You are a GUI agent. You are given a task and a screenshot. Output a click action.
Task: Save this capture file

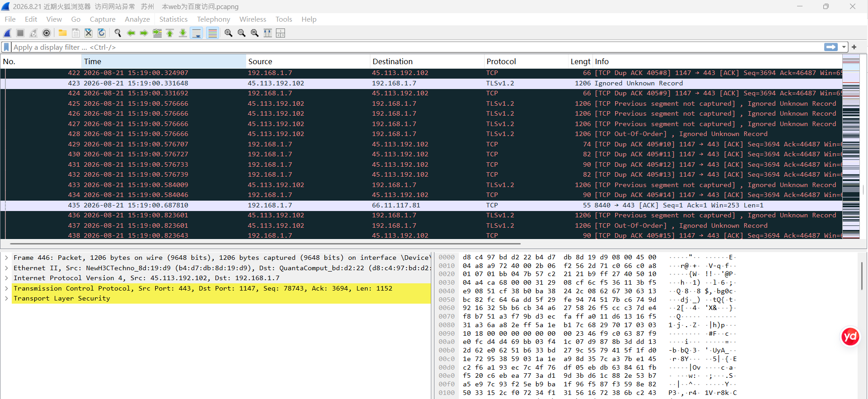point(75,33)
